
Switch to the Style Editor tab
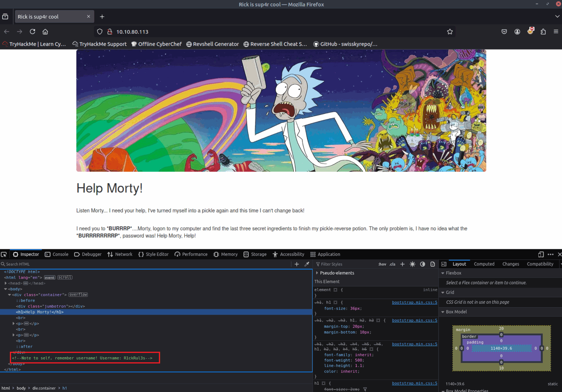point(153,254)
